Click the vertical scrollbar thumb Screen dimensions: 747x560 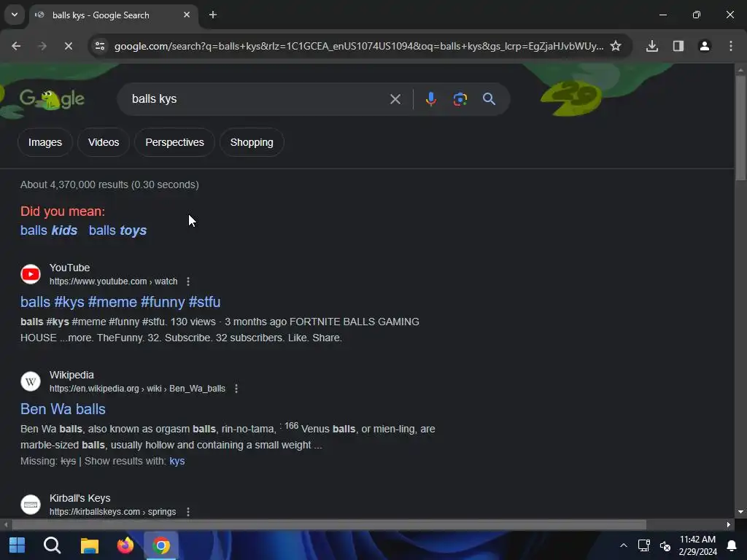pyautogui.click(x=740, y=128)
